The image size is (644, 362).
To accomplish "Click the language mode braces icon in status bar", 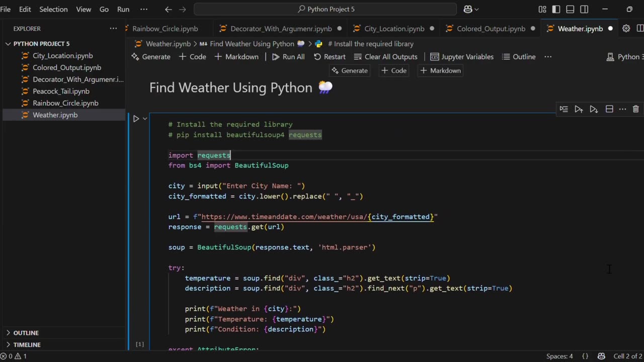I will click(x=585, y=356).
